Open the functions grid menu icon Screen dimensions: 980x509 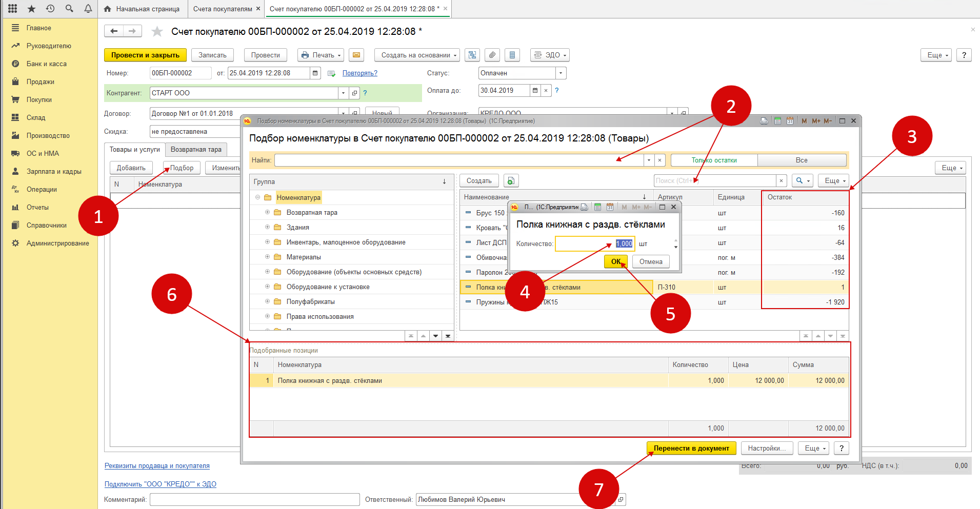[x=13, y=9]
